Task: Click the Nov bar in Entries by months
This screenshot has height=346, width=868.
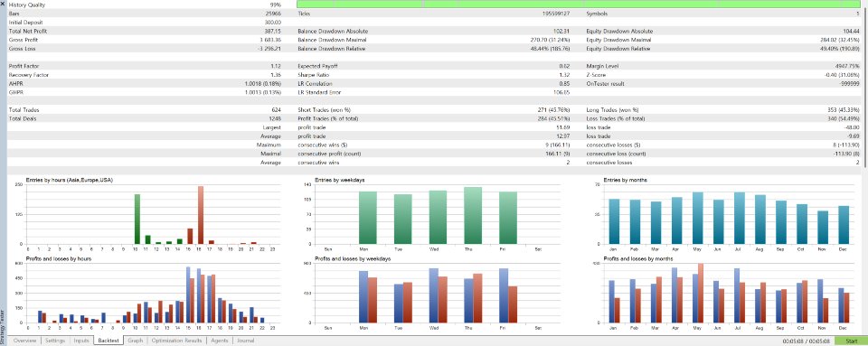Action: 823,227
